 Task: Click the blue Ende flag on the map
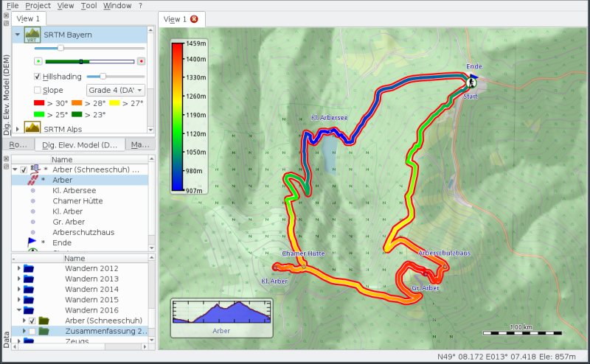[x=474, y=77]
